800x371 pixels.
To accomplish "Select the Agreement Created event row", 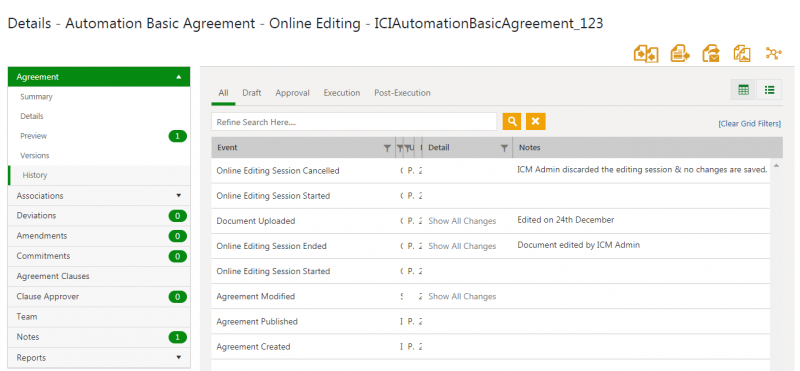I will pos(490,347).
